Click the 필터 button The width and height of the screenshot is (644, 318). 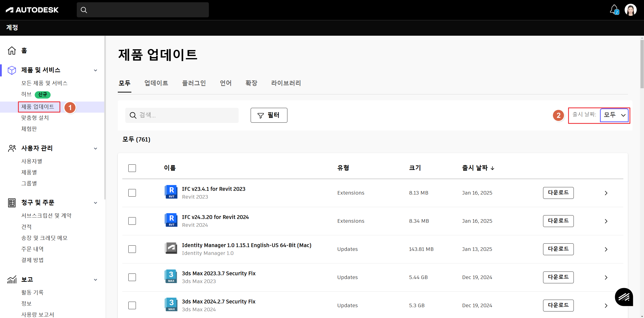(269, 115)
